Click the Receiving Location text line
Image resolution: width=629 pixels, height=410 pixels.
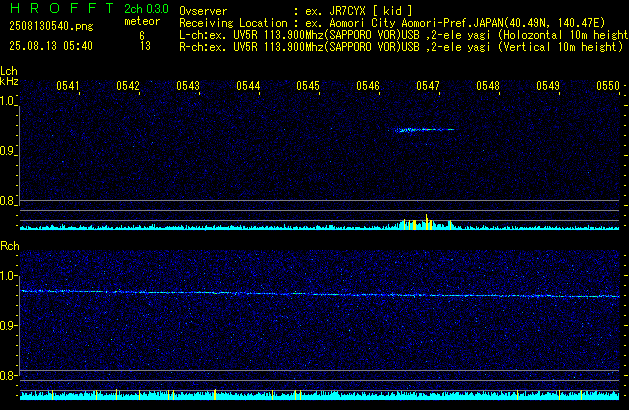(392, 23)
